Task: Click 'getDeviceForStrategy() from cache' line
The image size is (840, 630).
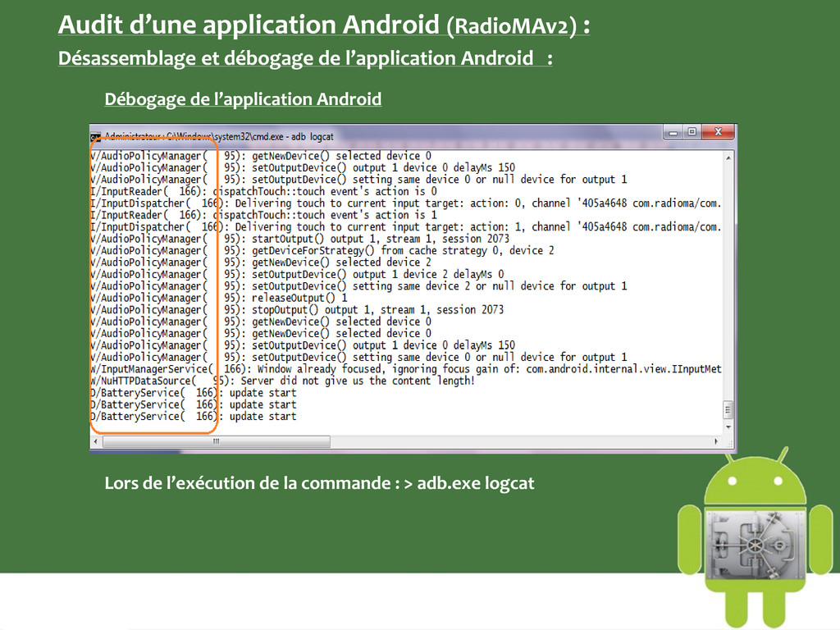Action: pos(322,250)
